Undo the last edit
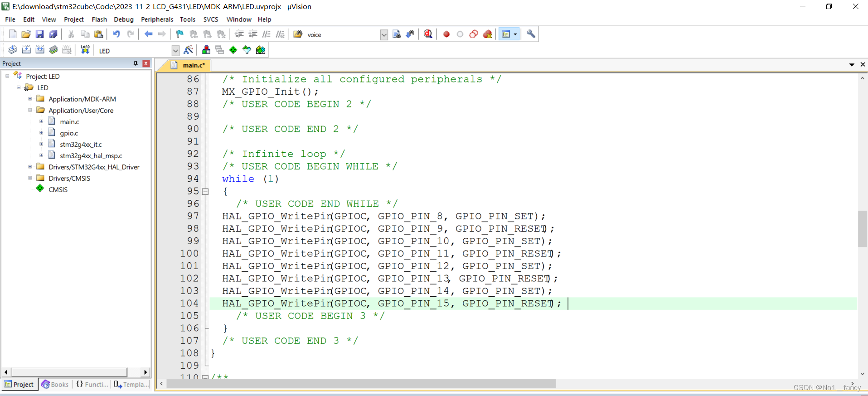868x396 pixels. (116, 34)
